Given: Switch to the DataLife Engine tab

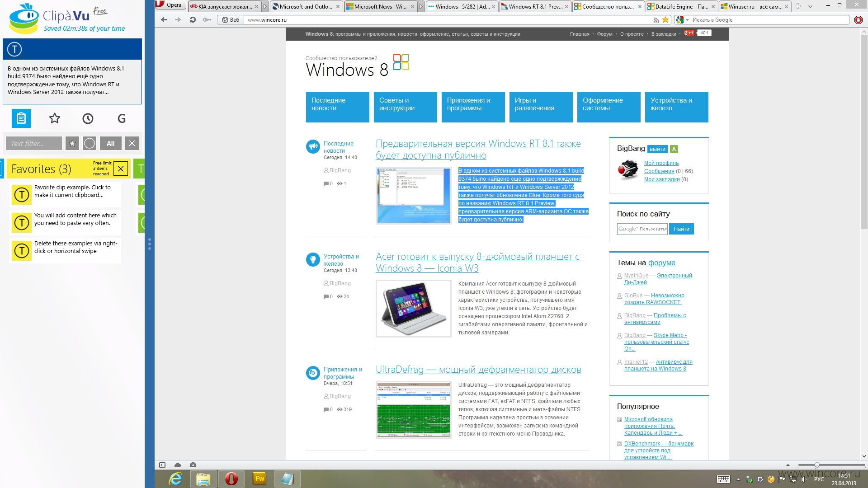Looking at the screenshot, I should click(682, 6).
